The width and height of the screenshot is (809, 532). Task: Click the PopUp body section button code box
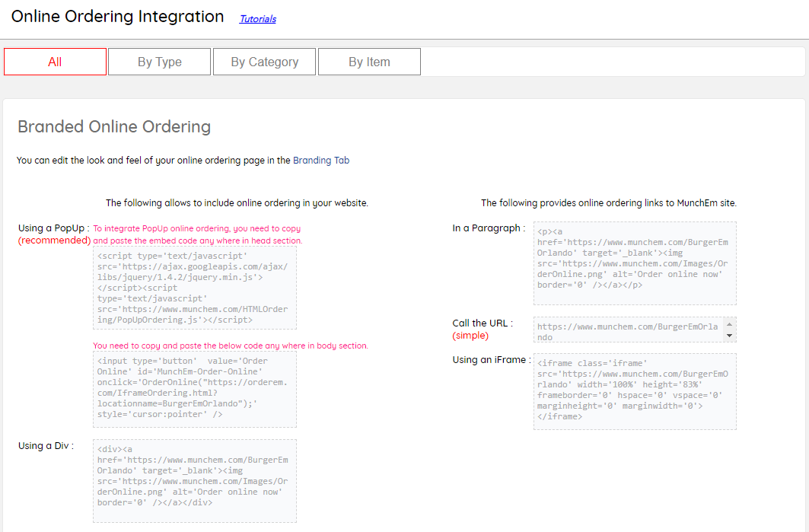tap(194, 390)
